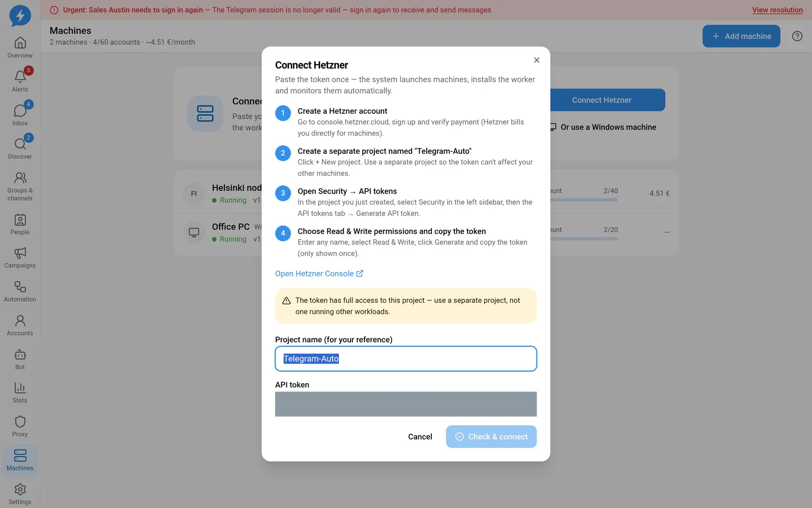Screen dimensions: 812x508
Task: Open the Bot section
Action: 20,360
